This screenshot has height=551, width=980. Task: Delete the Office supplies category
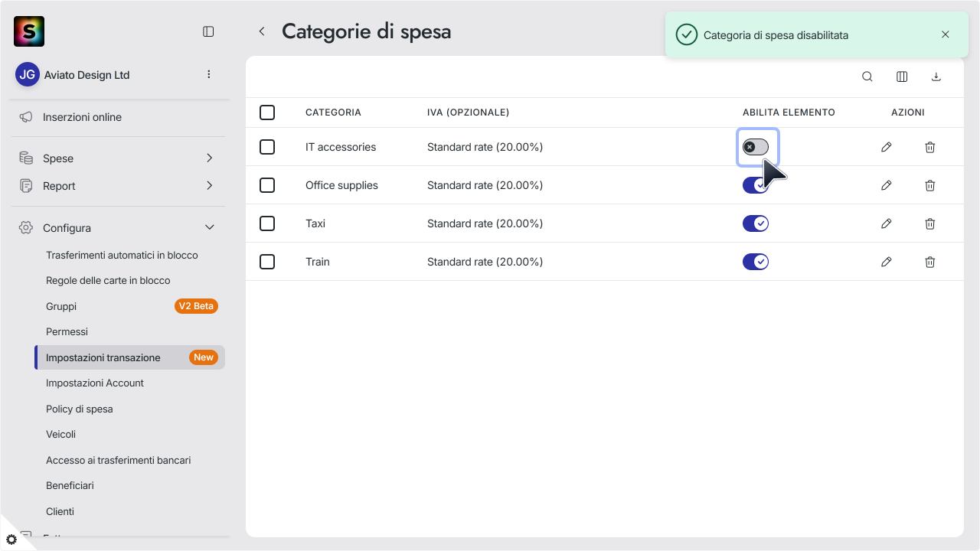point(930,185)
